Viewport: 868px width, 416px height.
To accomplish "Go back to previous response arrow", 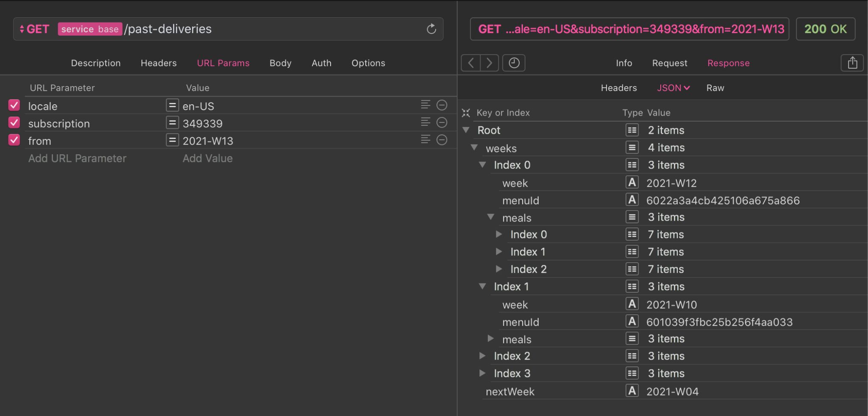I will (471, 63).
